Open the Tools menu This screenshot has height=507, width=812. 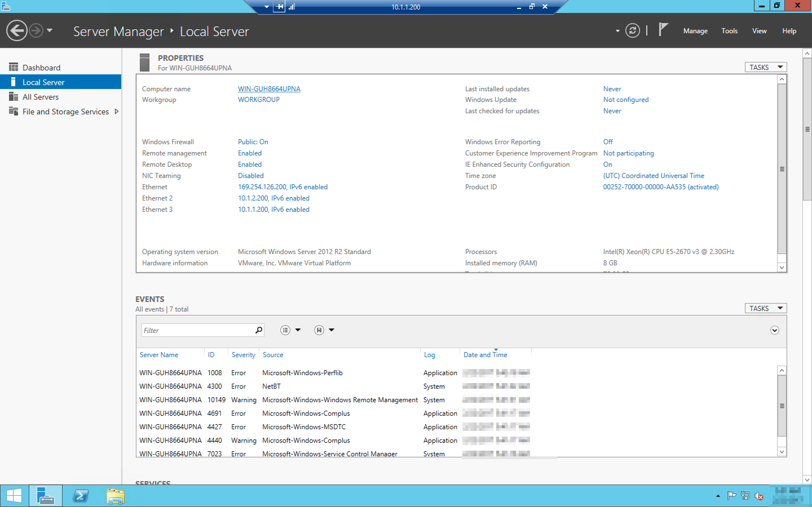(729, 31)
